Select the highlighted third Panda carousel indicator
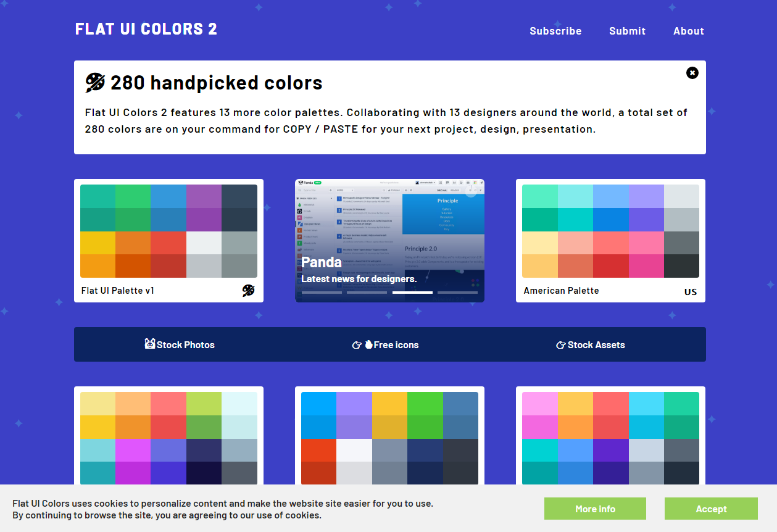 click(x=412, y=293)
